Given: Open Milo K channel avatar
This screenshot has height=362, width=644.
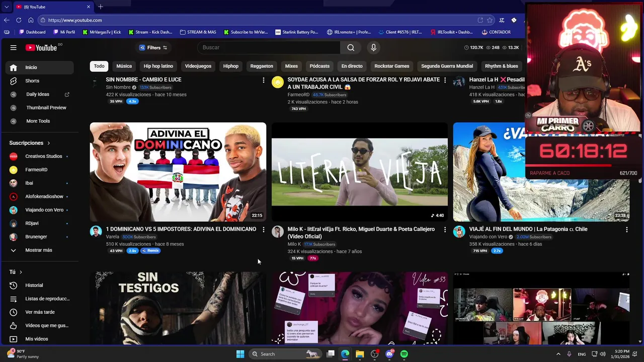Looking at the screenshot, I should 278,231.
